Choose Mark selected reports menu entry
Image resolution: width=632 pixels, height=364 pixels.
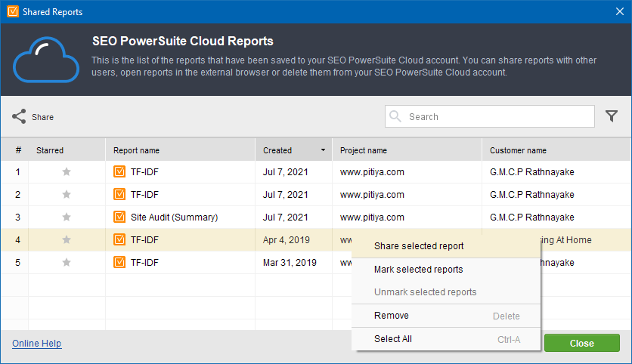pos(446,270)
